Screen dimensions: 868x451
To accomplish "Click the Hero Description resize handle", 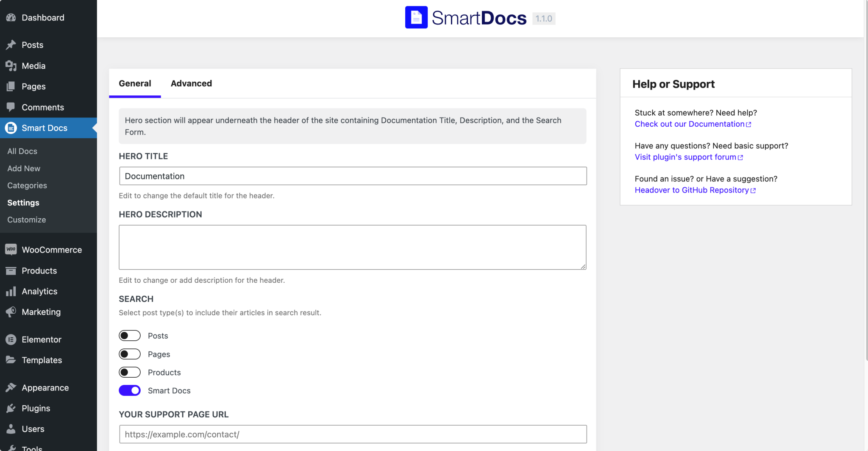I will (583, 266).
